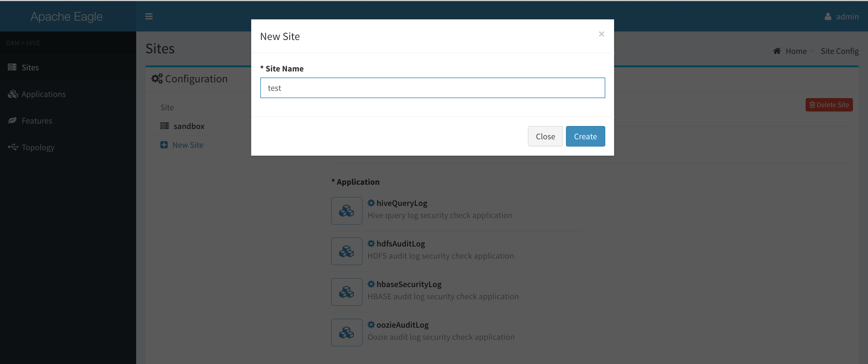The width and height of the screenshot is (868, 364).
Task: Select the sandbox site entry
Action: (189, 126)
